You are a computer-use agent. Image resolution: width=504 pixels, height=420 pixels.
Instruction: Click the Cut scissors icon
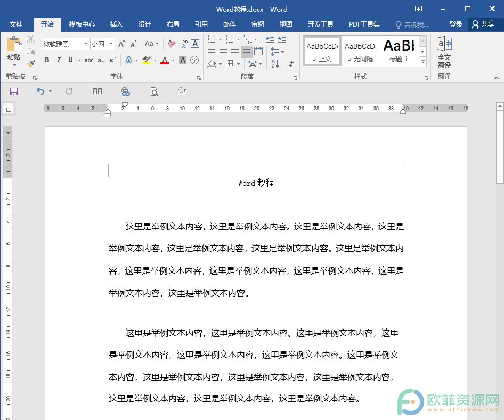pos(31,39)
